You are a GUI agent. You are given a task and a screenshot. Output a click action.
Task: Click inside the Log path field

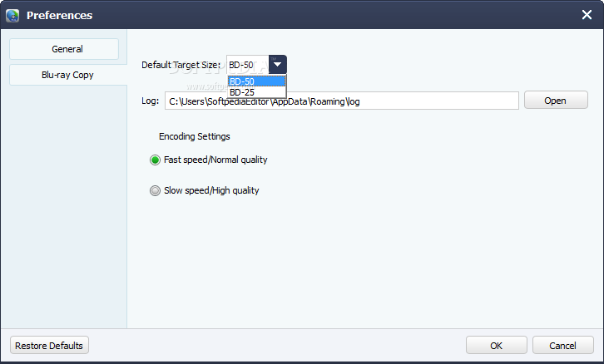tap(342, 101)
